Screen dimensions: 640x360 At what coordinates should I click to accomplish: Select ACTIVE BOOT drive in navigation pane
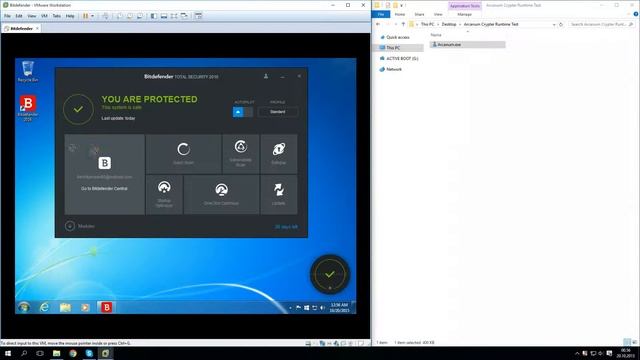point(402,58)
